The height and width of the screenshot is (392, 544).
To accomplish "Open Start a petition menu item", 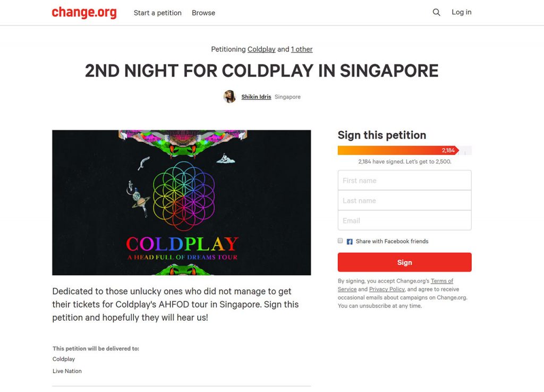I will pyautogui.click(x=157, y=13).
